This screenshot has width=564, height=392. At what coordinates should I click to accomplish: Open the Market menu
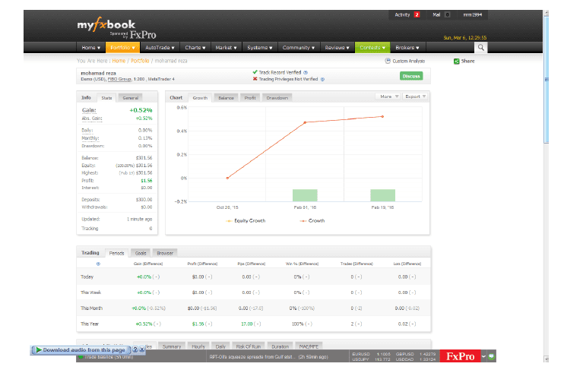click(227, 47)
